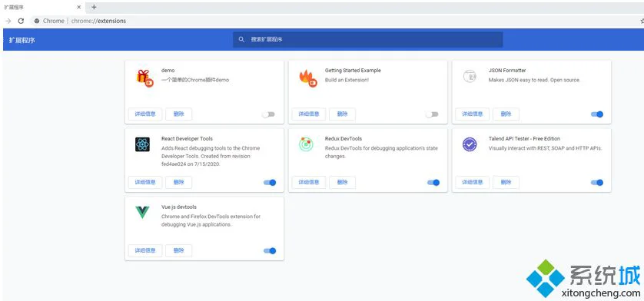Click the JSON Formatter extension icon

pyautogui.click(x=470, y=76)
